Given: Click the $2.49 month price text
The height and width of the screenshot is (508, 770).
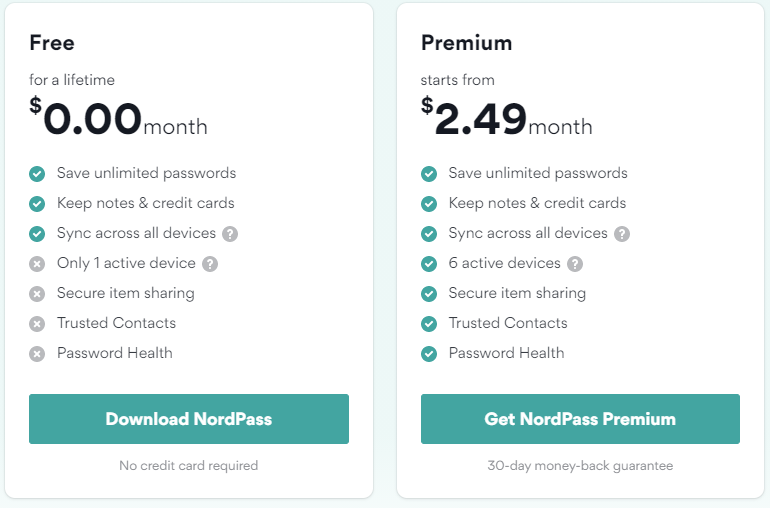Looking at the screenshot, I should (507, 119).
